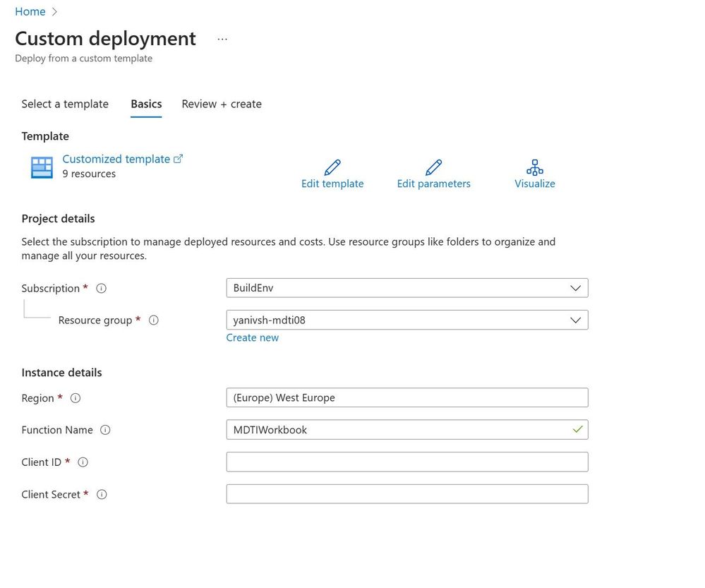Screen dimensions: 705x588
Task: Click the Resource group dropdown arrow
Action: tap(576, 320)
